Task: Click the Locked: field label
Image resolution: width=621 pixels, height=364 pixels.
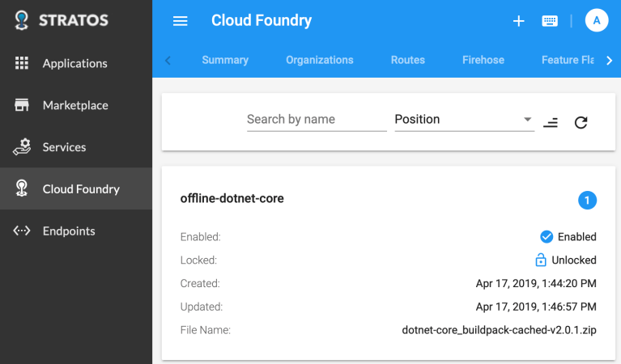Action: (198, 260)
